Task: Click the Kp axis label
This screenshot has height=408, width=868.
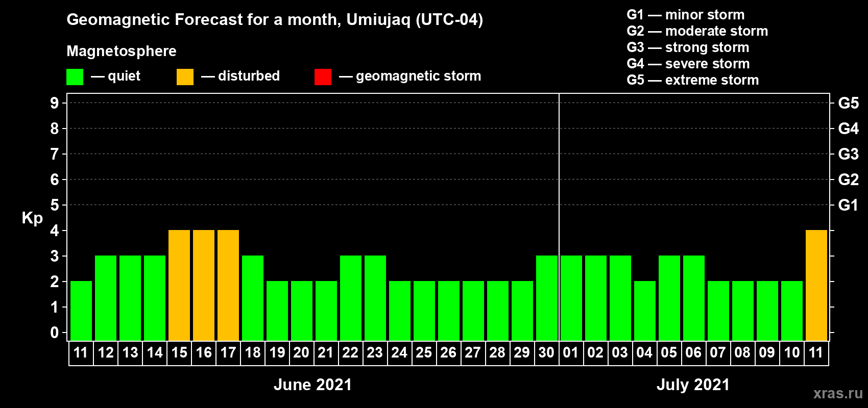Action: pyautogui.click(x=32, y=218)
